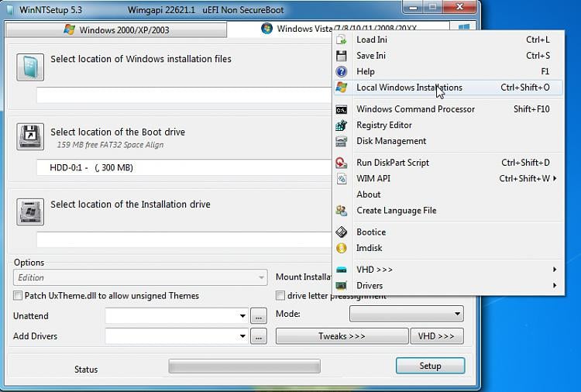Expand the Add Drivers combo box arrow

click(242, 336)
